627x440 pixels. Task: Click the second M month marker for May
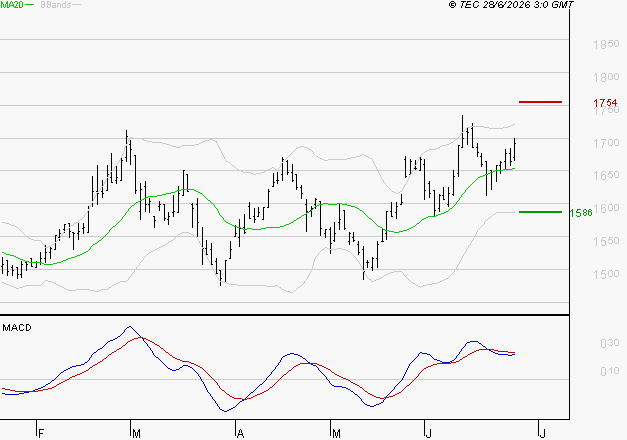[336, 433]
